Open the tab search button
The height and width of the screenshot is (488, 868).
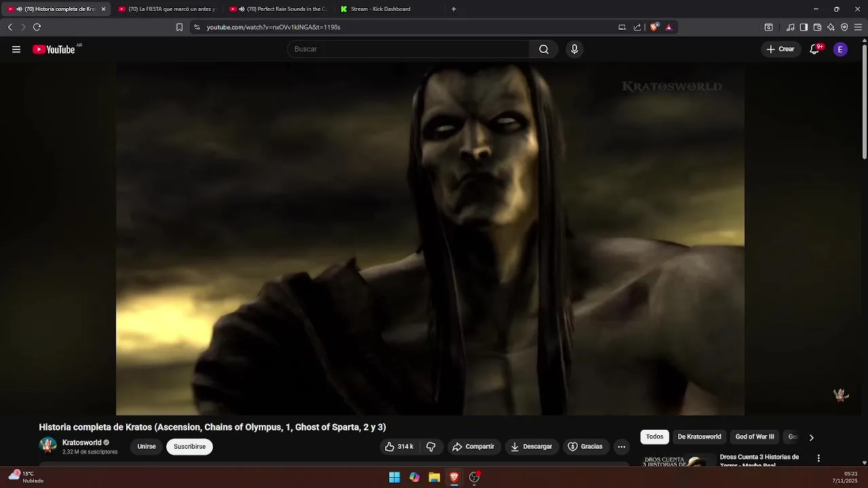pos(768,27)
